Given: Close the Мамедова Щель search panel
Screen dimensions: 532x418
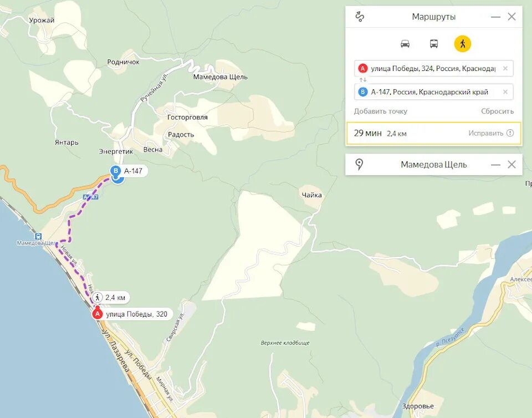Looking at the screenshot, I should 511,165.
